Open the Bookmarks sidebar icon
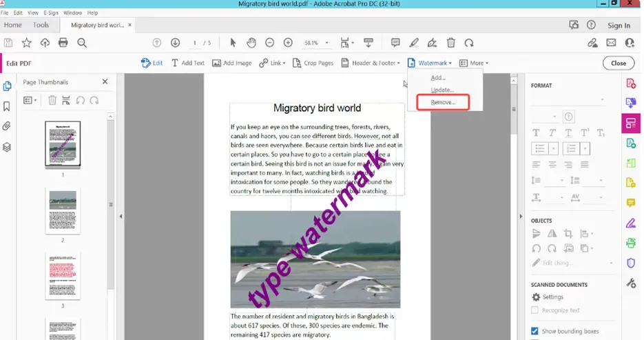644x340 pixels. click(x=7, y=106)
